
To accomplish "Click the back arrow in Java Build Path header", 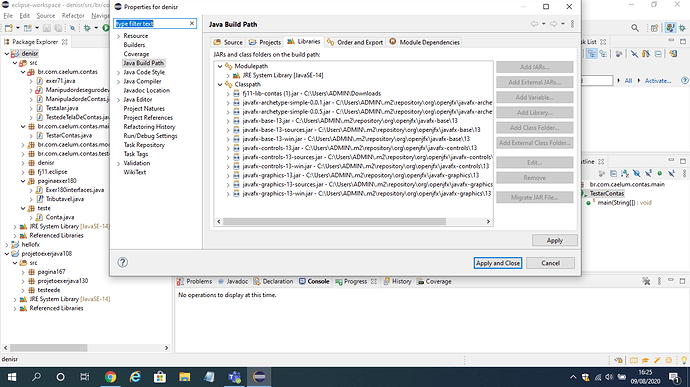I will pos(534,24).
